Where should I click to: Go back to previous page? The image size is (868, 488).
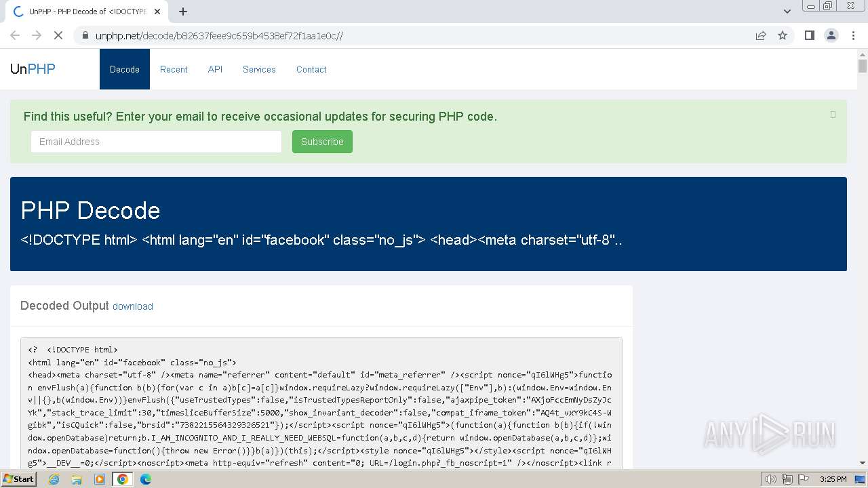[15, 35]
